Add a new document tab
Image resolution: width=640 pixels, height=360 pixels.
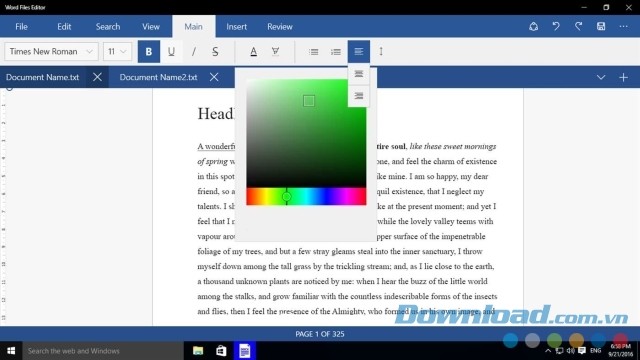click(623, 77)
